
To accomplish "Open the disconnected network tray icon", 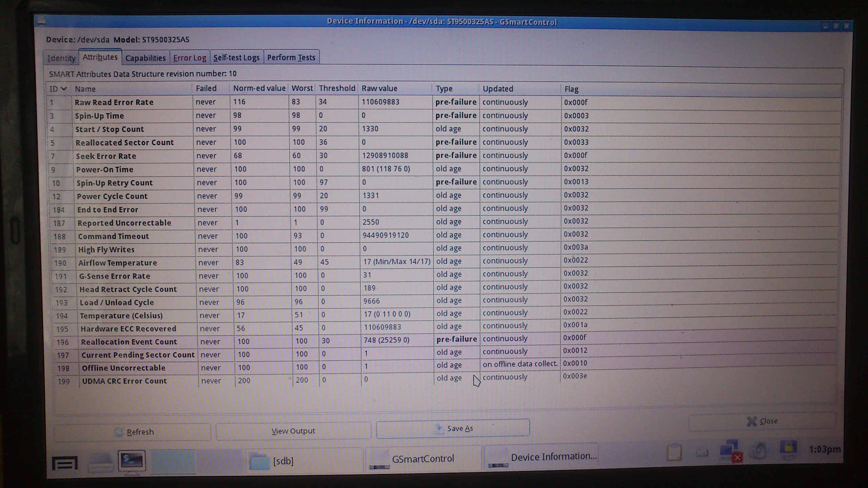I will [x=731, y=451].
